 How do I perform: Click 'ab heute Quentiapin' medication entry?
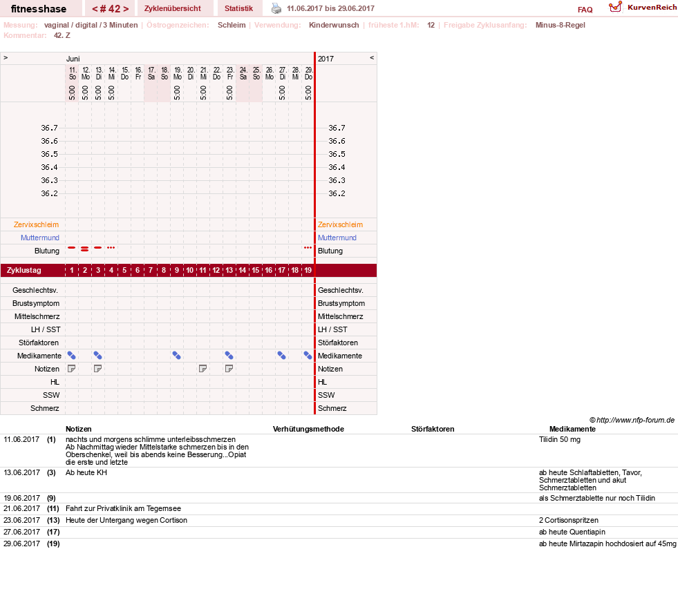point(572,532)
